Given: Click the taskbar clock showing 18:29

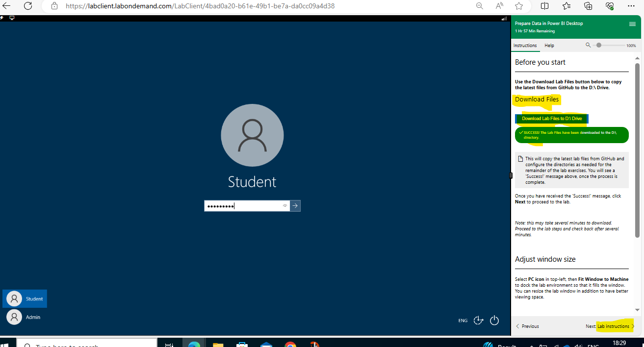Looking at the screenshot, I should pyautogui.click(x=619, y=343).
